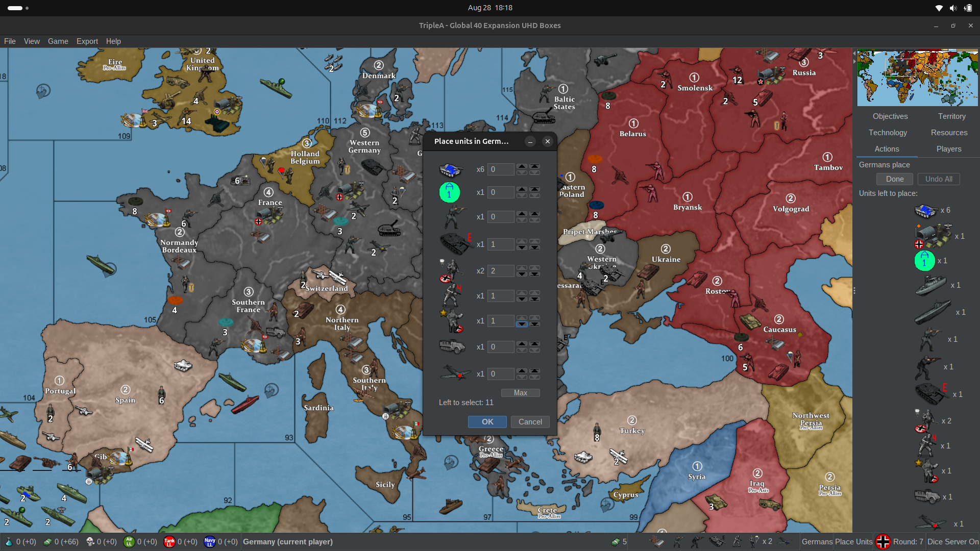
Task: Click the Undo All button
Action: click(x=939, y=179)
